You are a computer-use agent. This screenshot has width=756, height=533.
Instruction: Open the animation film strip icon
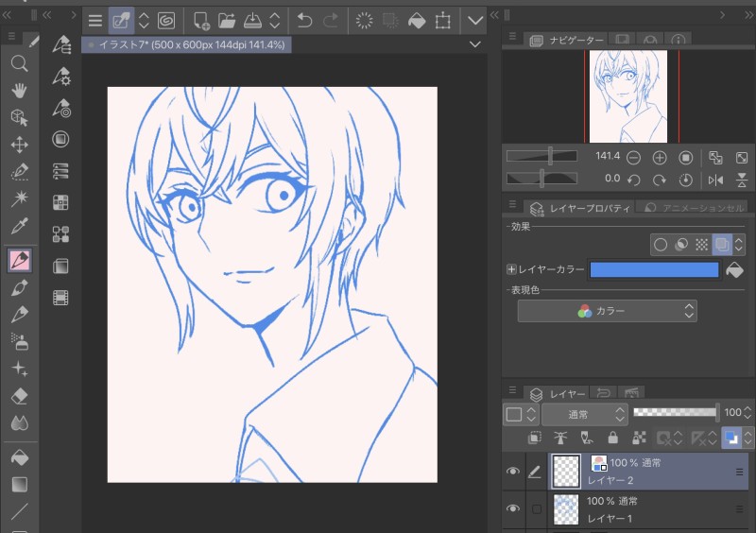click(x=60, y=298)
